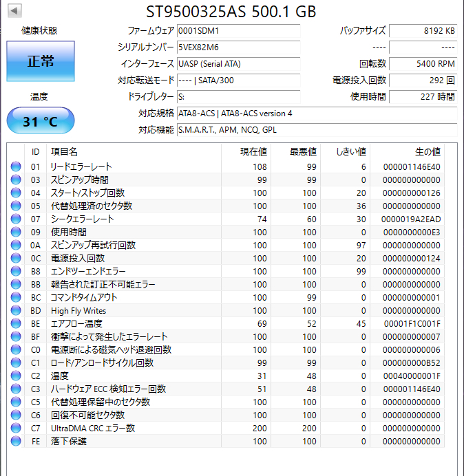Click the standard field ATA8-ACS version 4

pyautogui.click(x=317, y=113)
